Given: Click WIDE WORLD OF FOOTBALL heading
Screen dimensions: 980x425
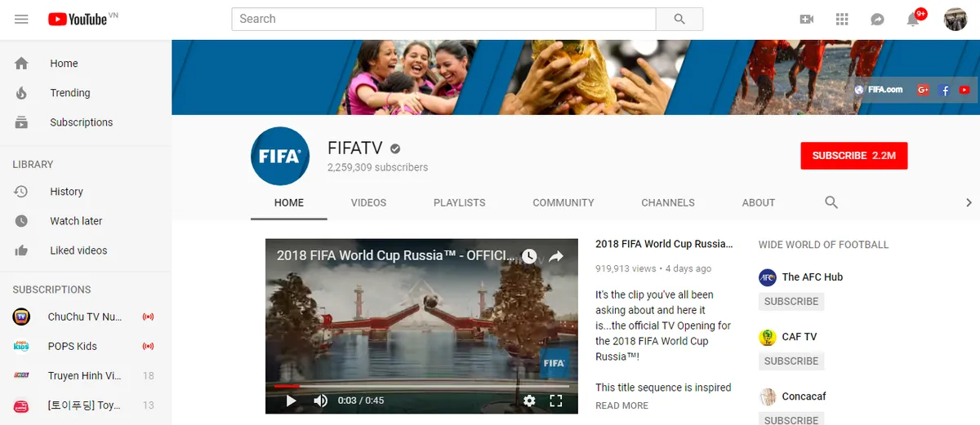Looking at the screenshot, I should pos(823,245).
